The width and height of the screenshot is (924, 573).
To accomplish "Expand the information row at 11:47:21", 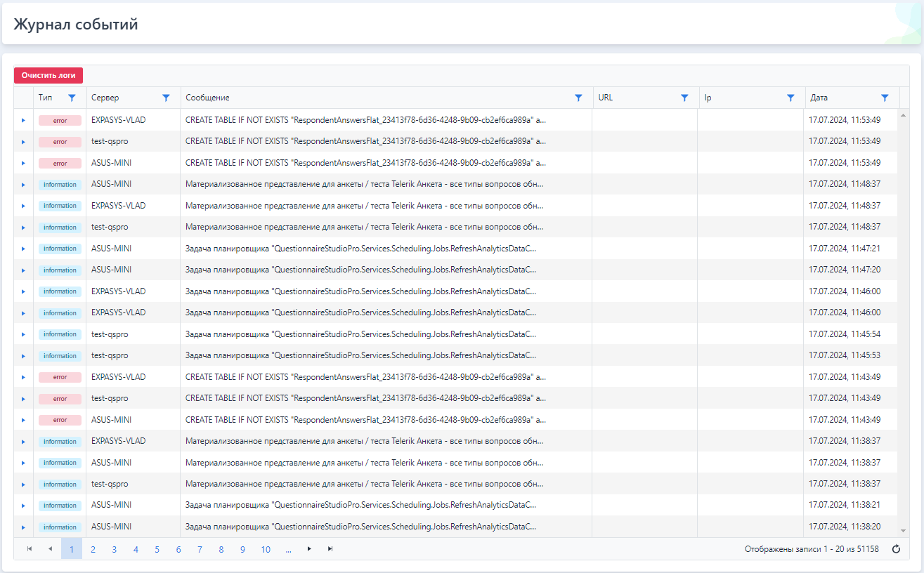I will tap(23, 249).
